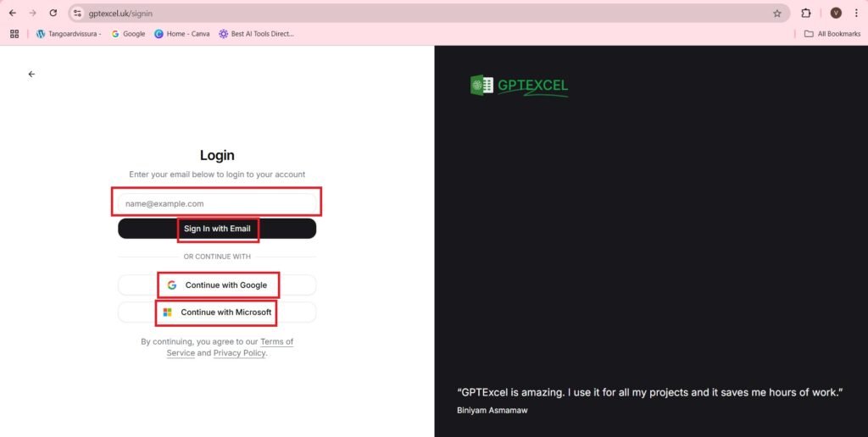The height and width of the screenshot is (437, 868).
Task: Open the Tangoardvissura bookmark
Action: click(x=69, y=34)
